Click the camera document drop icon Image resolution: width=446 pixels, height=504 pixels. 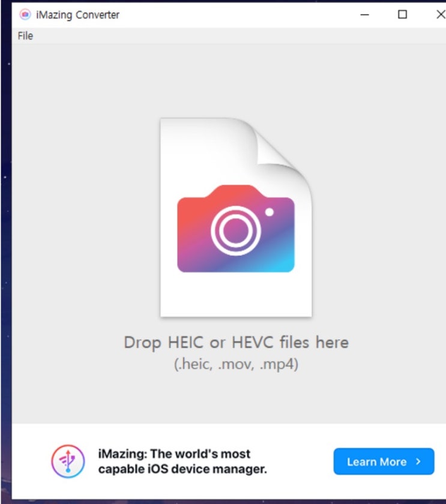[x=236, y=218]
